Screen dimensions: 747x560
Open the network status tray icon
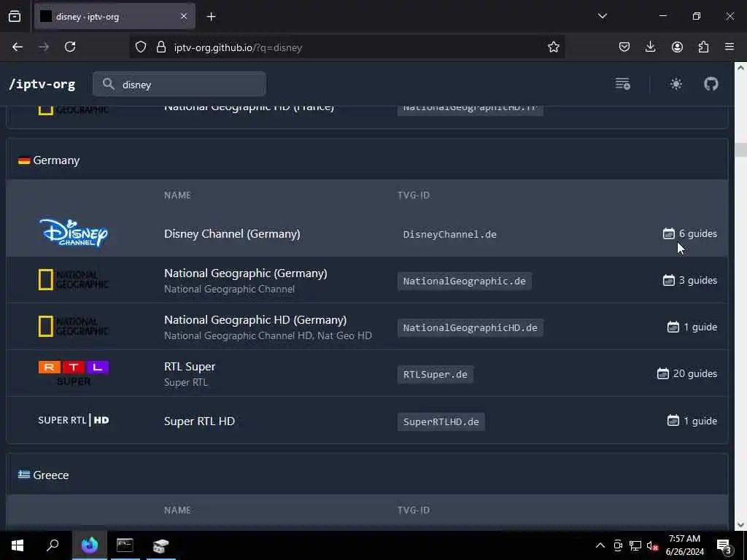pyautogui.click(x=635, y=545)
